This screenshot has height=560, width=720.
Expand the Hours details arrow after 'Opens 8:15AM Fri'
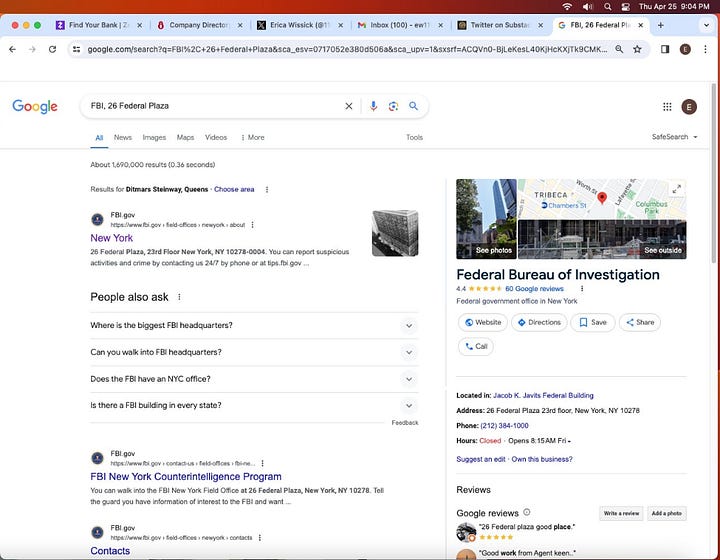[569, 441]
